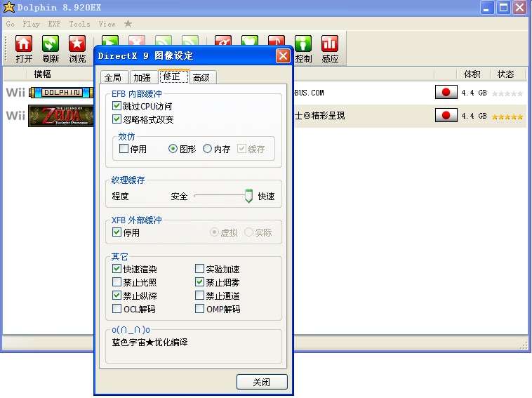Switch to the 全局 tab

114,78
